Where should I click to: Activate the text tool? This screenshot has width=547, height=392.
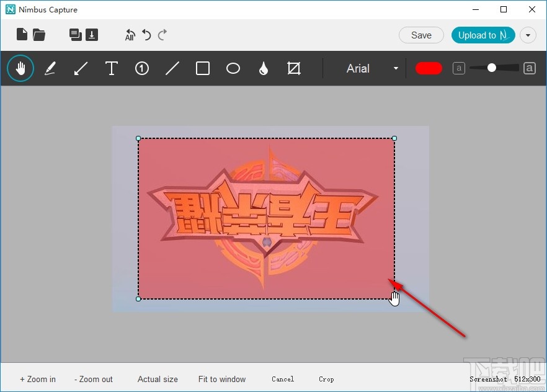(x=112, y=68)
